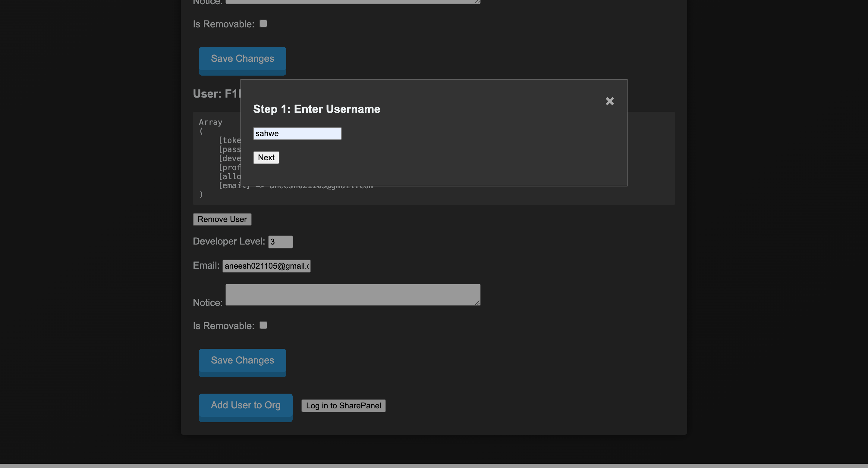Grab the Notice textarea resize handle below Email
The image size is (868, 468).
477,303
